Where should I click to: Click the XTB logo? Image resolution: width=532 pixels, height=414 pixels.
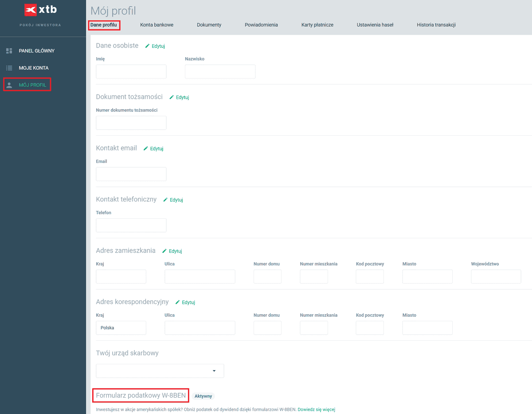coord(40,10)
